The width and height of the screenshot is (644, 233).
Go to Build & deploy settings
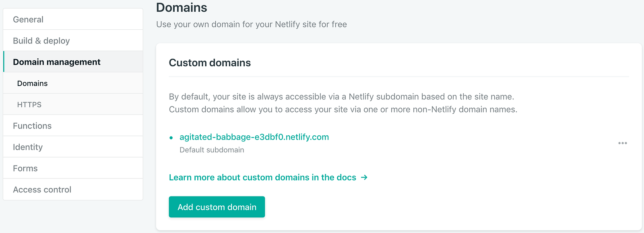click(41, 41)
